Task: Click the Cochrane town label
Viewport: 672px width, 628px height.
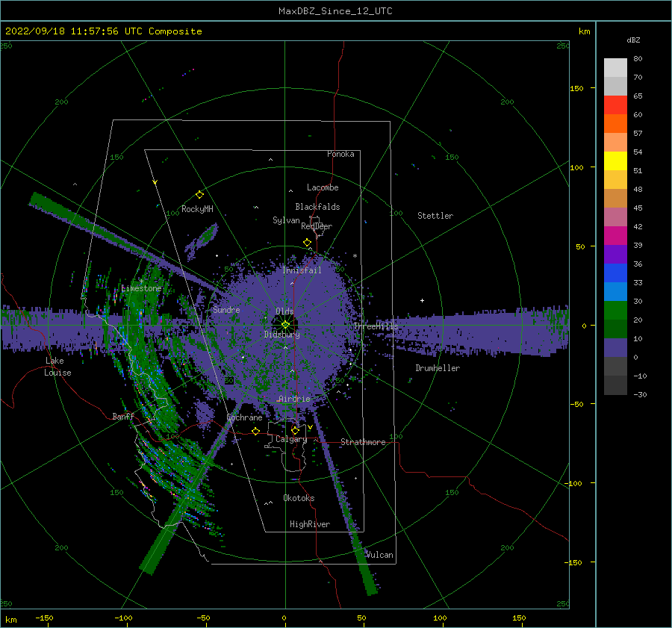Action: 244,417
